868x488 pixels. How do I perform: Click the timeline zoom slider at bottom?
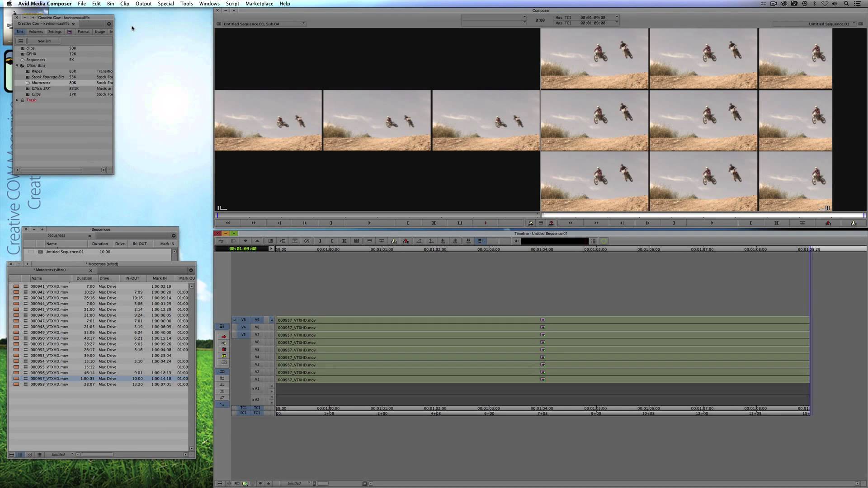323,483
